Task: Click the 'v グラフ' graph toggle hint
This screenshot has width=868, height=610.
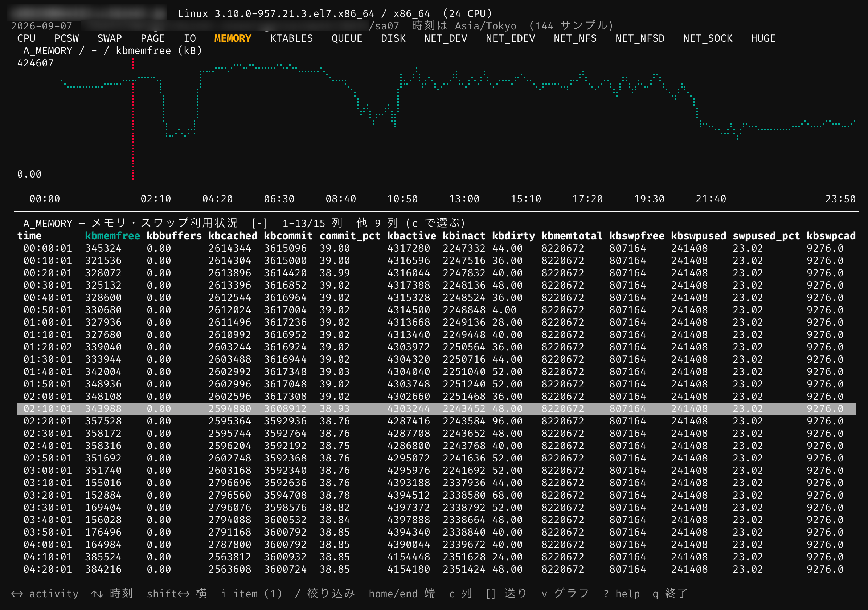Action: click(x=565, y=594)
